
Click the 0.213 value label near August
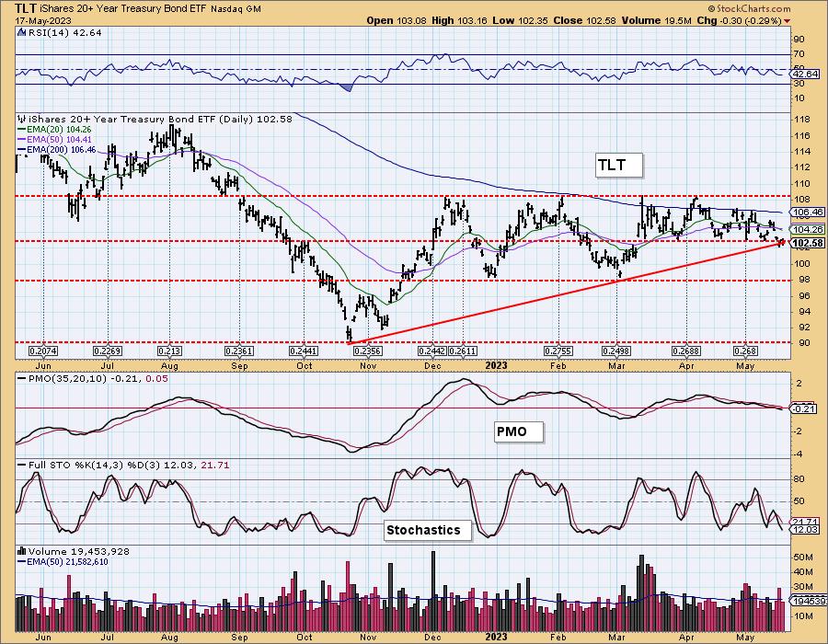[169, 351]
